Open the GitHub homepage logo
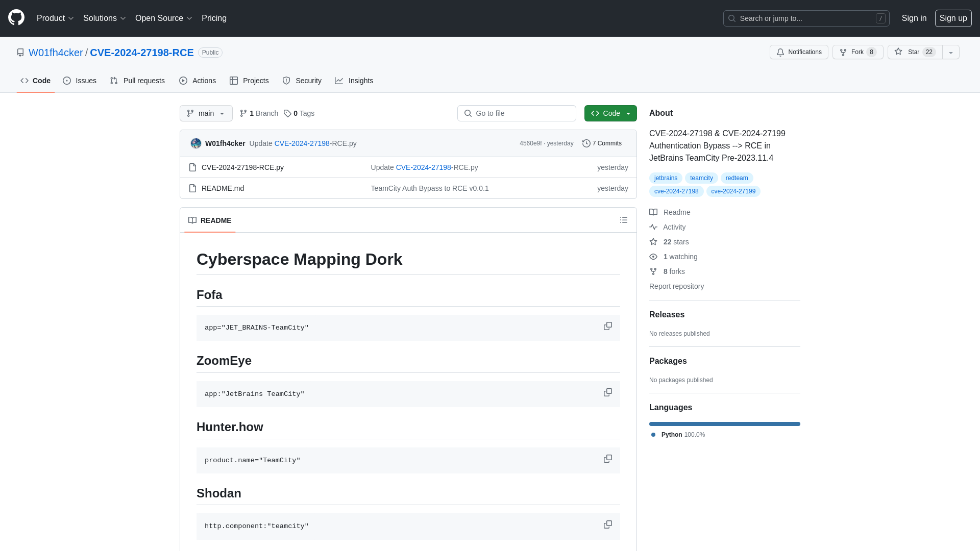The width and height of the screenshot is (980, 551). coord(16,18)
